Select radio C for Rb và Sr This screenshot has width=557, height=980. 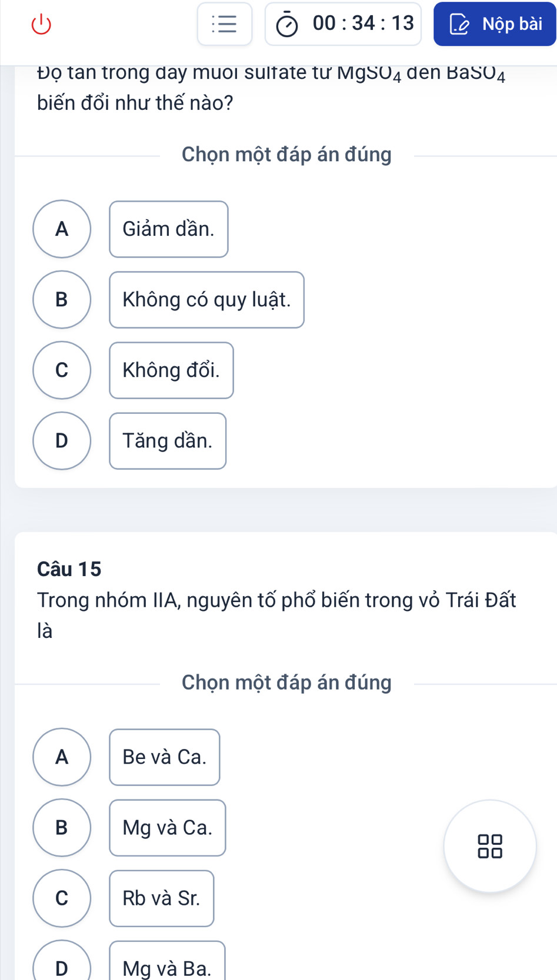tap(62, 898)
